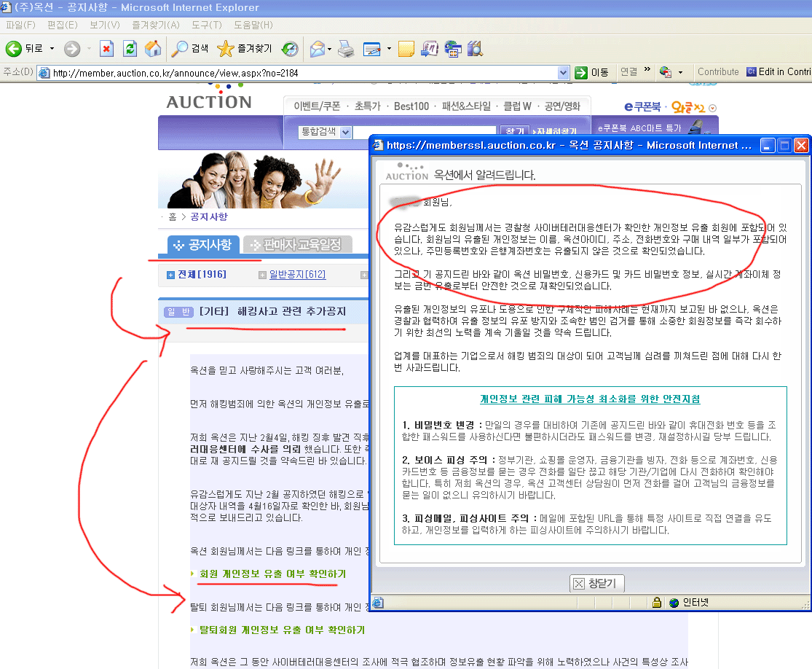
Task: Click the 초특가 nav link
Action: (x=367, y=106)
